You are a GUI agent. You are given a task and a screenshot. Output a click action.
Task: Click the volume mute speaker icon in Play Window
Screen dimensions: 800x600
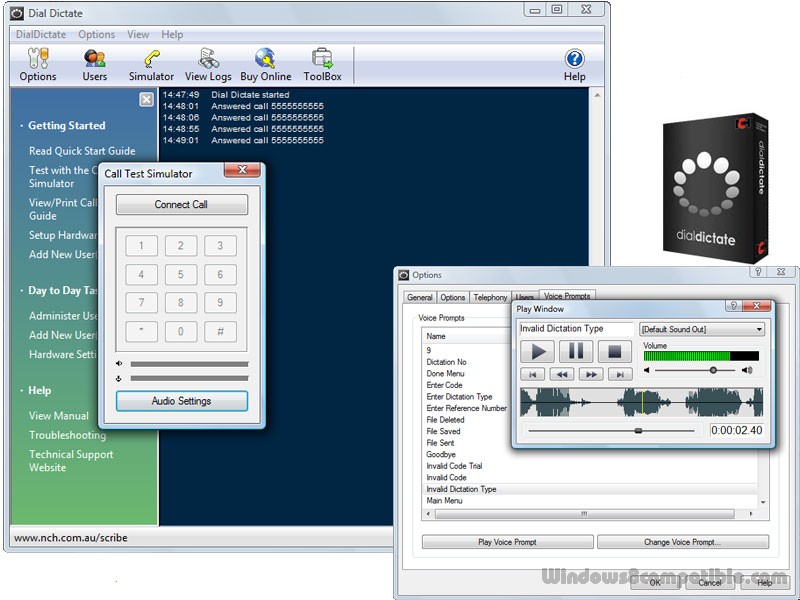point(647,370)
